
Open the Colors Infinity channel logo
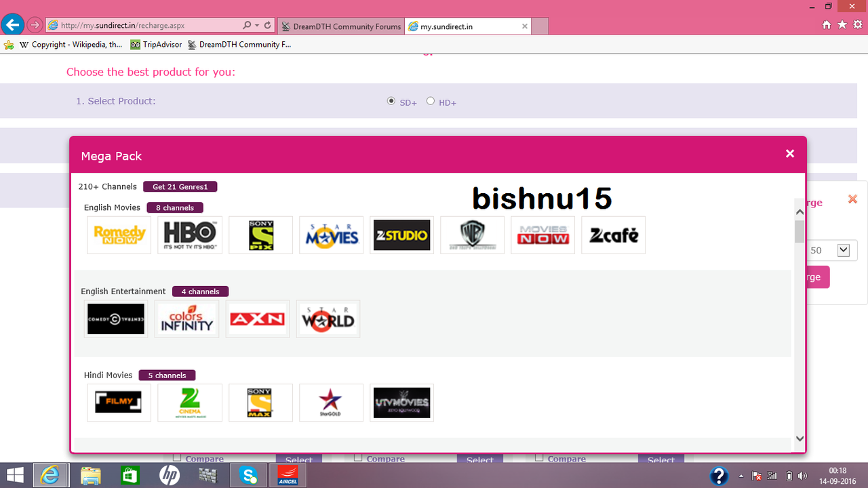[186, 319]
